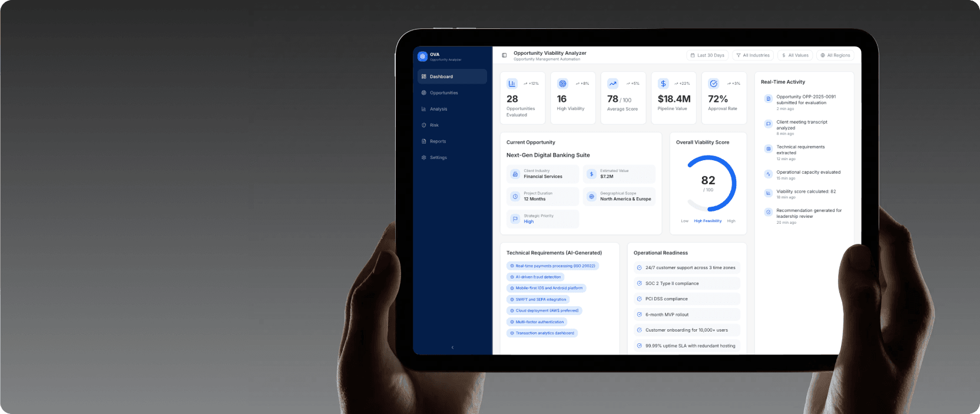Toggle the sidebar panel icon
Screen dimensions: 980x414
(504, 55)
